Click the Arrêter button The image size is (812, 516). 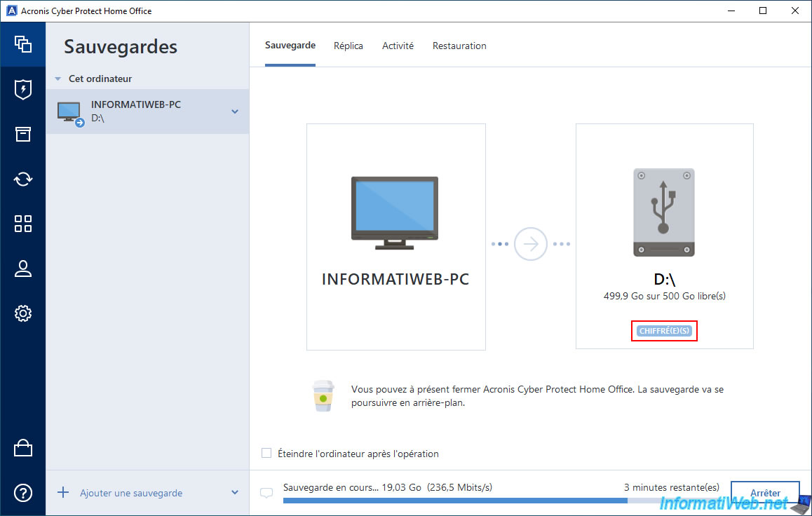pos(765,493)
